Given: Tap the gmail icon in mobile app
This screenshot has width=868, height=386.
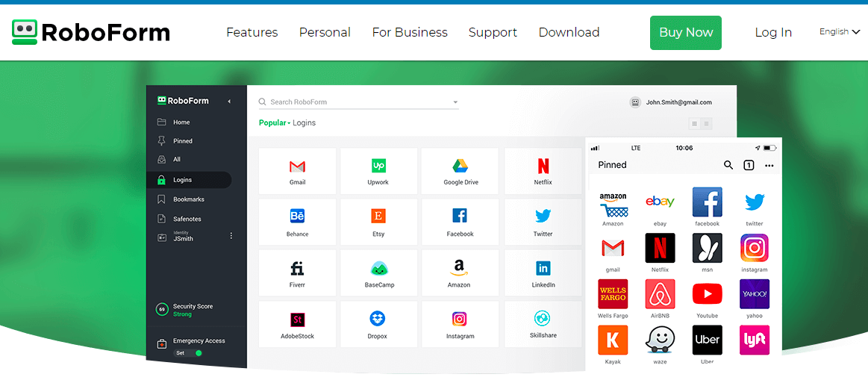Looking at the screenshot, I should (x=613, y=248).
